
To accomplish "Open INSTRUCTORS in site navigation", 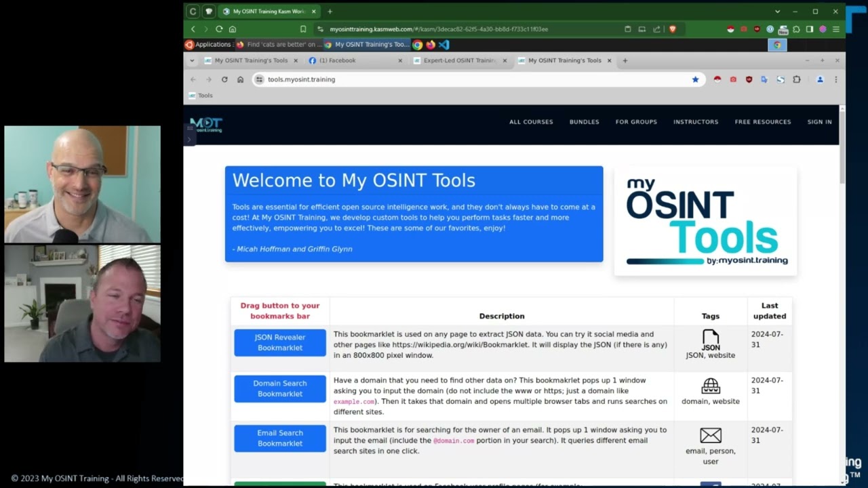I will point(696,122).
